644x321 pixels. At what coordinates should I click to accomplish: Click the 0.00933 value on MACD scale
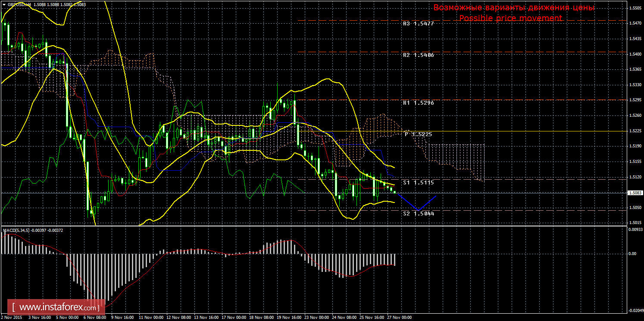coord(635,230)
